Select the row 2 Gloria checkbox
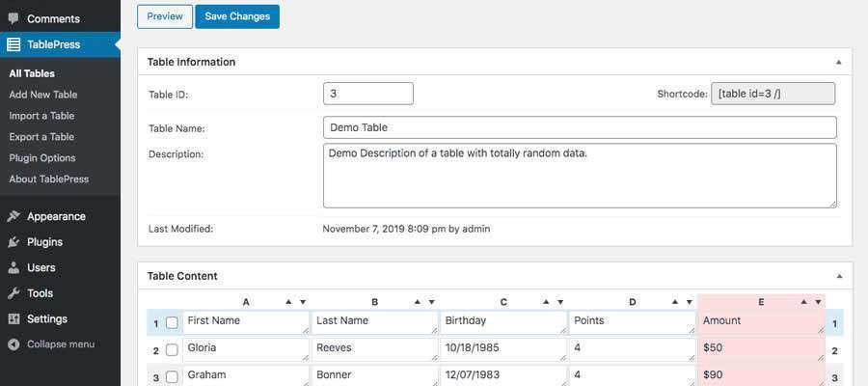Viewport: 868px width, 386px height. pos(172,349)
